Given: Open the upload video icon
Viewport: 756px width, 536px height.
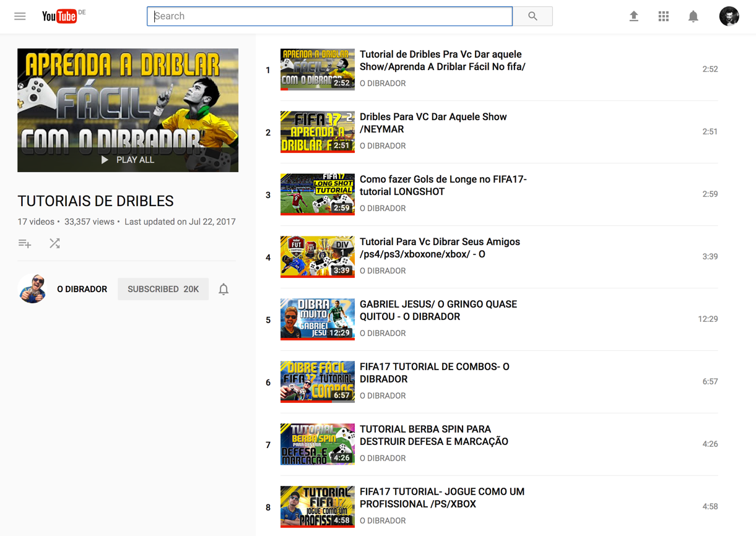Looking at the screenshot, I should coord(633,16).
